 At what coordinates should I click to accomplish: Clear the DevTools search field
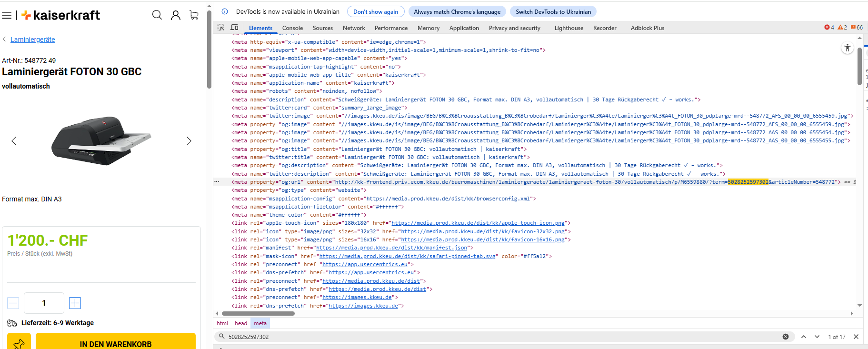(x=786, y=337)
